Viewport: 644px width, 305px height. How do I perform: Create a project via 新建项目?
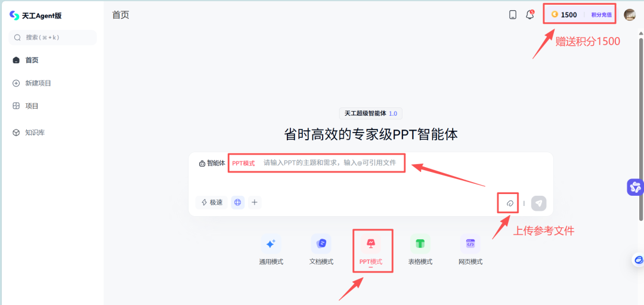pyautogui.click(x=38, y=83)
